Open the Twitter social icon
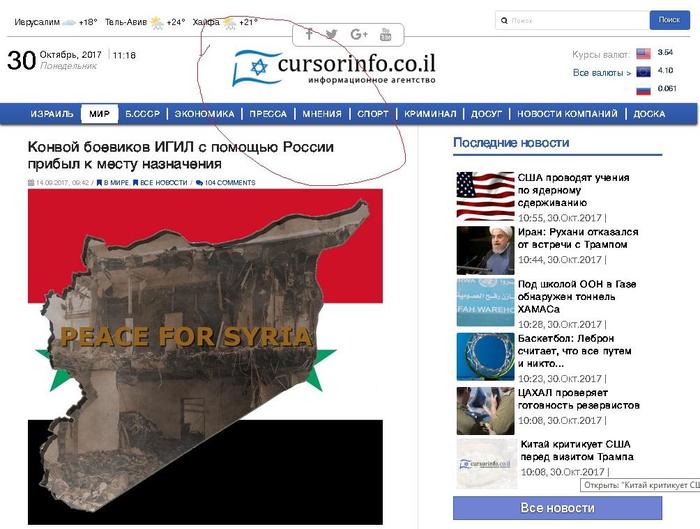Image resolution: width=700 pixels, height=529 pixels. tap(332, 34)
